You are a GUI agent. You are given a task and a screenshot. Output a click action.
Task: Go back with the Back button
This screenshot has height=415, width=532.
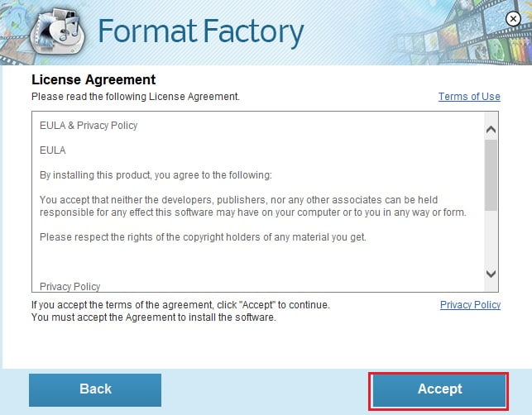point(95,390)
